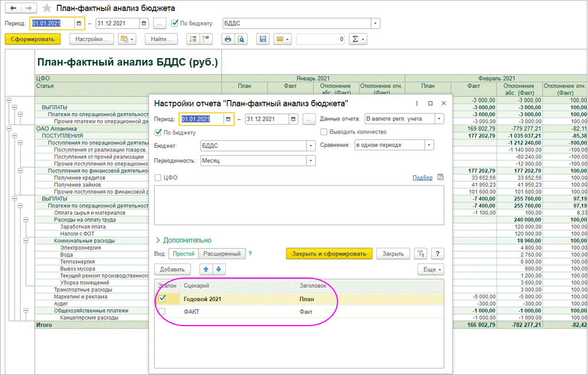Add the report to favorites star

pyautogui.click(x=47, y=8)
